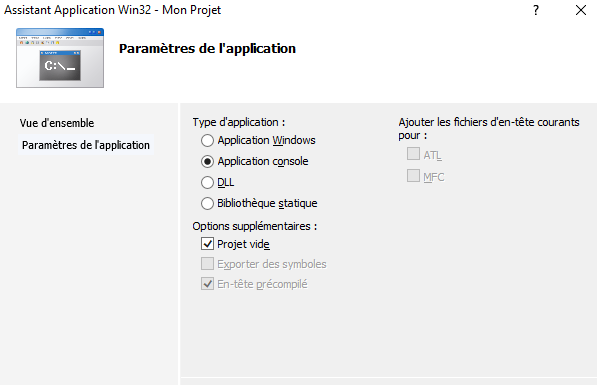Screen dimensions: 597x385
Task: Click the Options supplémentaires label
Action: point(255,226)
